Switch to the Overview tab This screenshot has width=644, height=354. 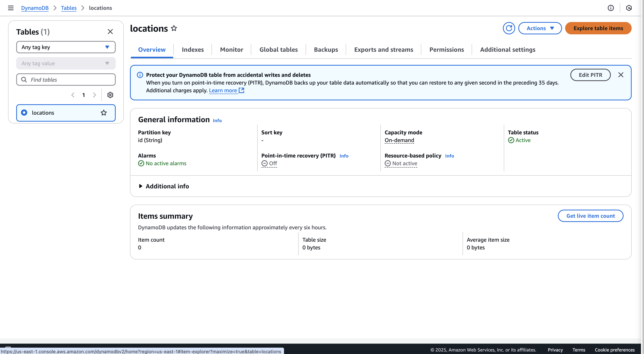[x=152, y=50]
